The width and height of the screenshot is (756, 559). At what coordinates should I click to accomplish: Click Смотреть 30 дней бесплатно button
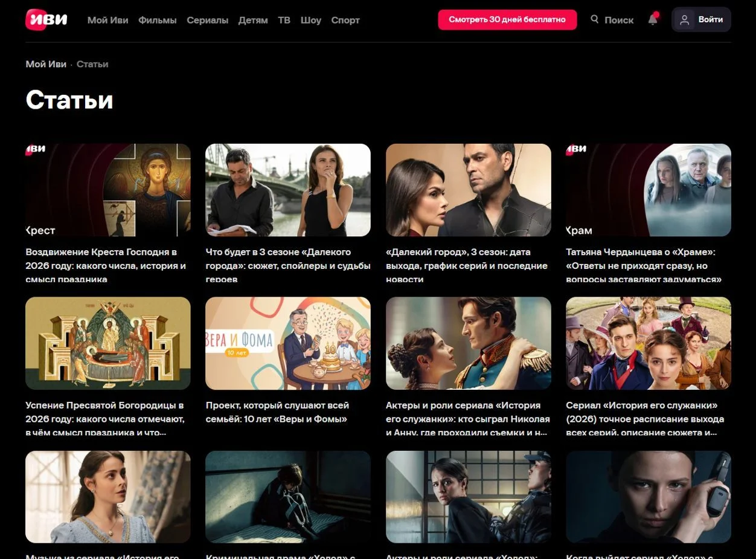(507, 19)
